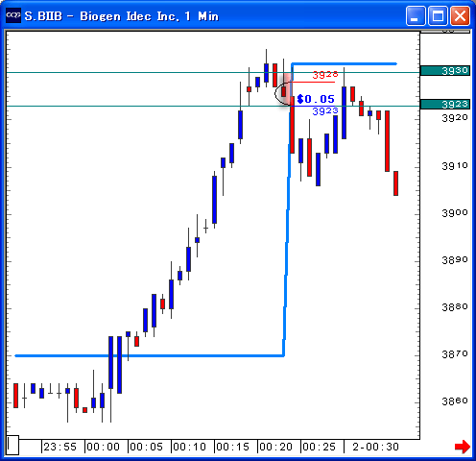Select the green 3930 price label
Viewport: 476px width, 461px height.
click(x=445, y=71)
